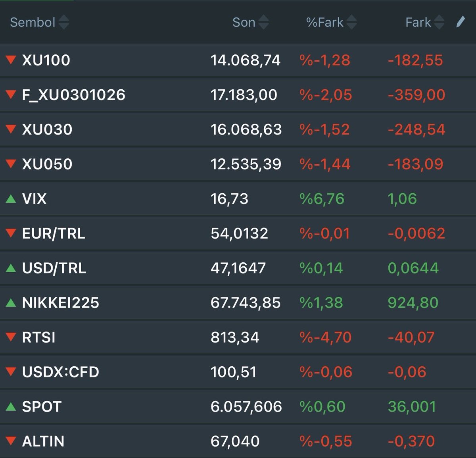Open the RTSI symbol
Viewport: 476px width, 458px height.
click(39, 337)
